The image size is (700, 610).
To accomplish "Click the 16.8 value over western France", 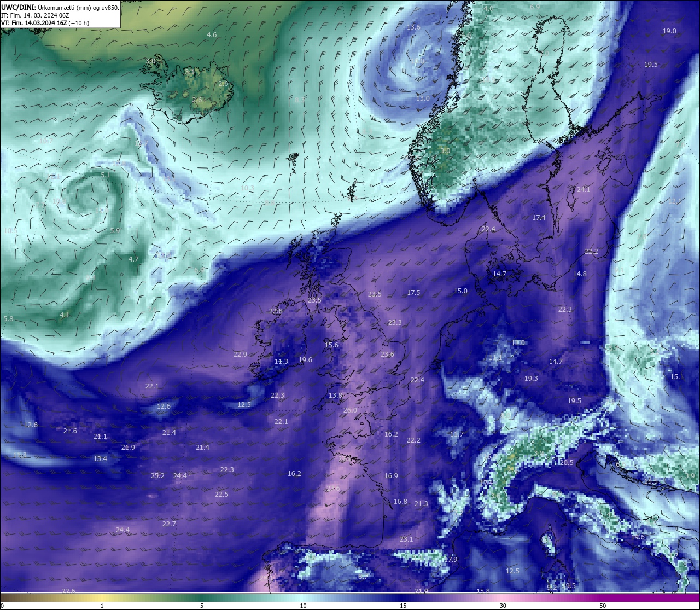I will coord(400,501).
